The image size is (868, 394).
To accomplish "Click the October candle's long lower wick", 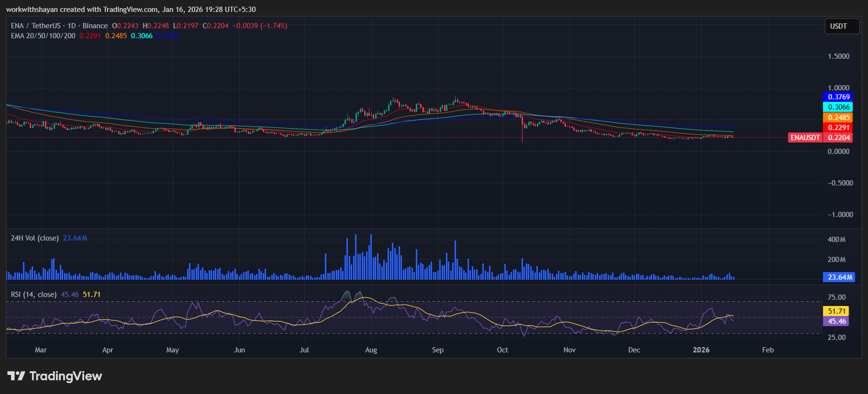I will point(522,136).
